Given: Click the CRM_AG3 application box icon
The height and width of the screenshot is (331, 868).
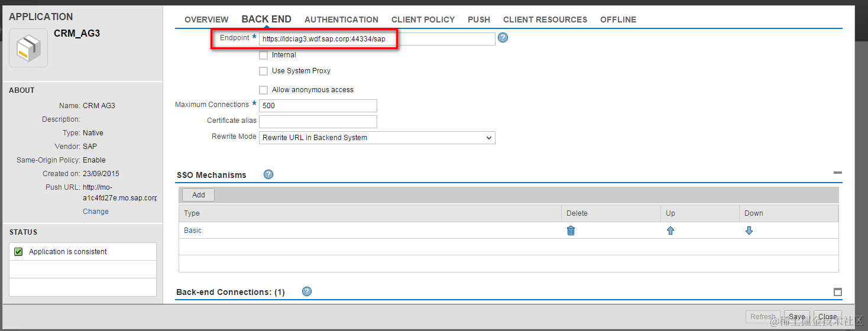Looking at the screenshot, I should 28,47.
